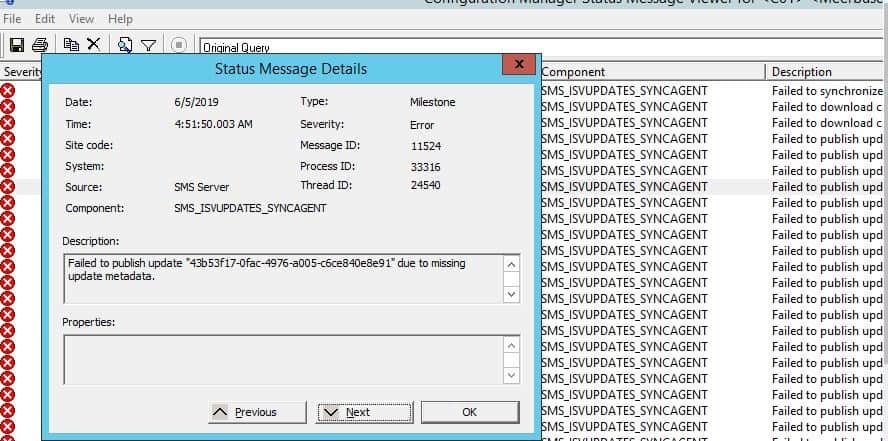
Task: Open the File menu
Action: (x=14, y=19)
